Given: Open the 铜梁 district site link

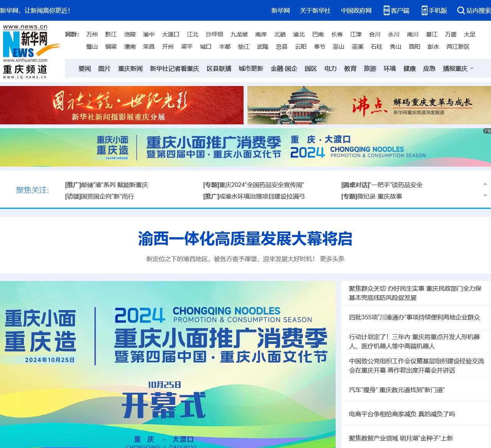Looking at the screenshot, I should [111, 47].
